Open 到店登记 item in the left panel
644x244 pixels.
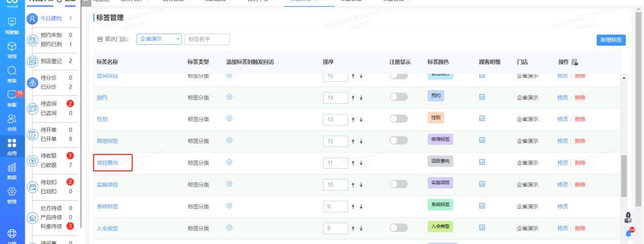(51, 61)
